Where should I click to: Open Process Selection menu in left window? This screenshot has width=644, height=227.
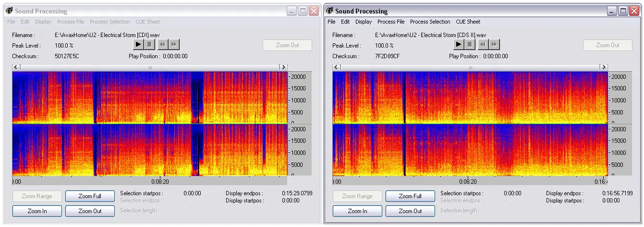click(109, 22)
